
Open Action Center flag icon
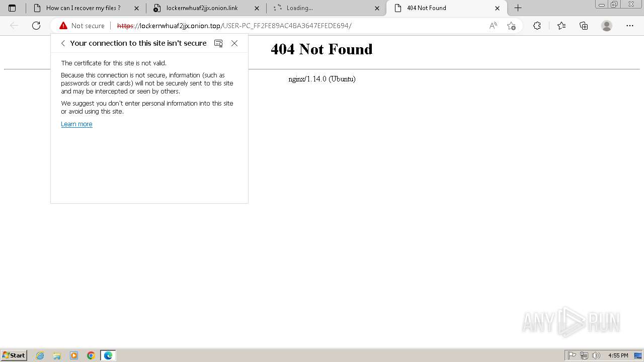(x=572, y=355)
